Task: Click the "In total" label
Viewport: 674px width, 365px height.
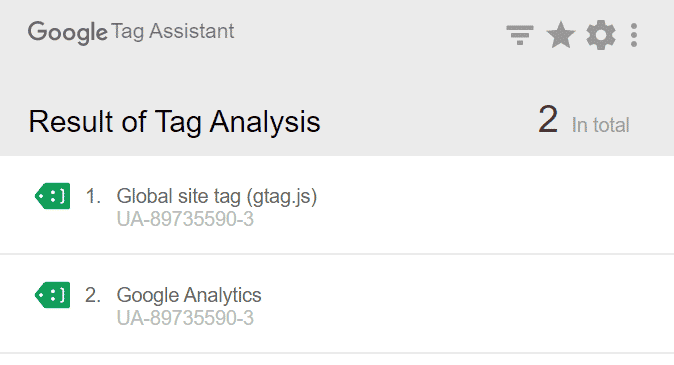Action: click(600, 126)
